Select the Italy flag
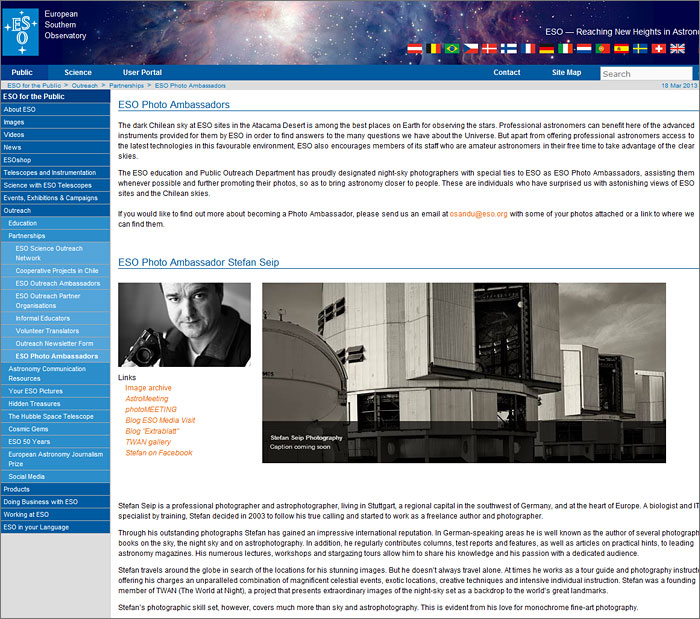 pyautogui.click(x=566, y=49)
